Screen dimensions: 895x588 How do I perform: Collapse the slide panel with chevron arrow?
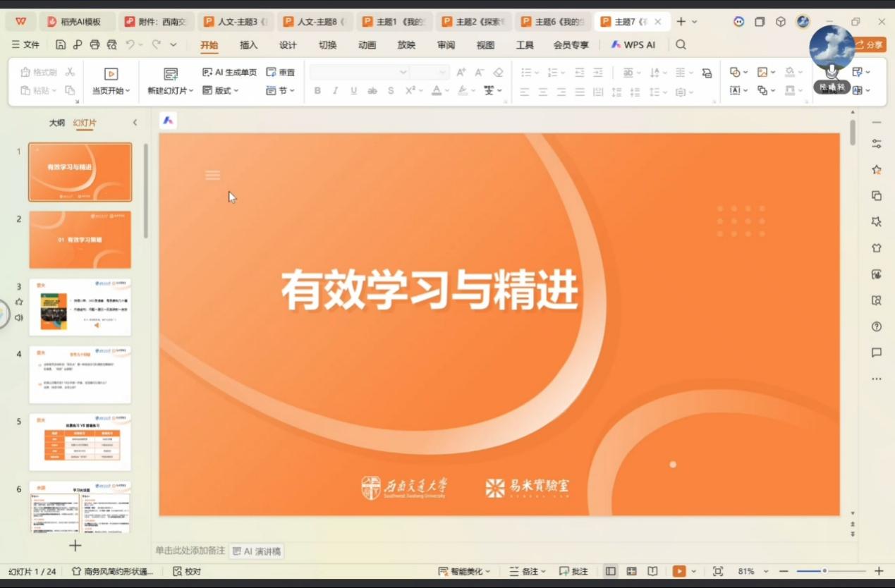pyautogui.click(x=135, y=123)
